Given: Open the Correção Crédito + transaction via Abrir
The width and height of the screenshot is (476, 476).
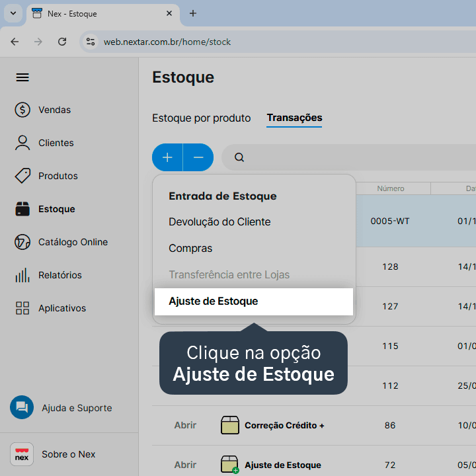Looking at the screenshot, I should (x=185, y=425).
